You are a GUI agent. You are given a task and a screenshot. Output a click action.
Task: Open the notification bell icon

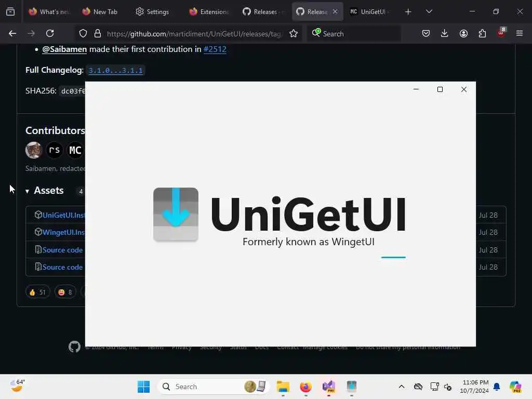click(497, 387)
